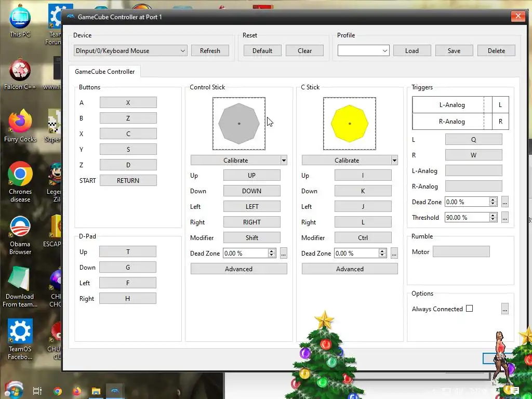Rebind D-Pad Right mapping H

[128, 299]
